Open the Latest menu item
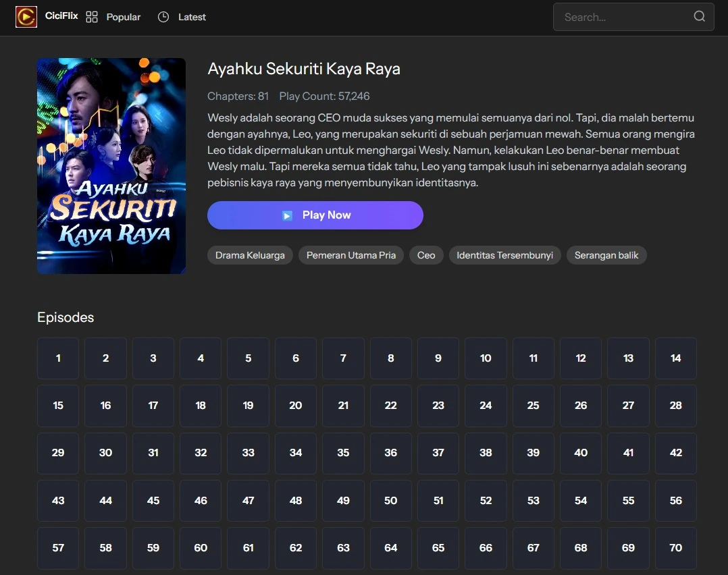 coord(192,17)
